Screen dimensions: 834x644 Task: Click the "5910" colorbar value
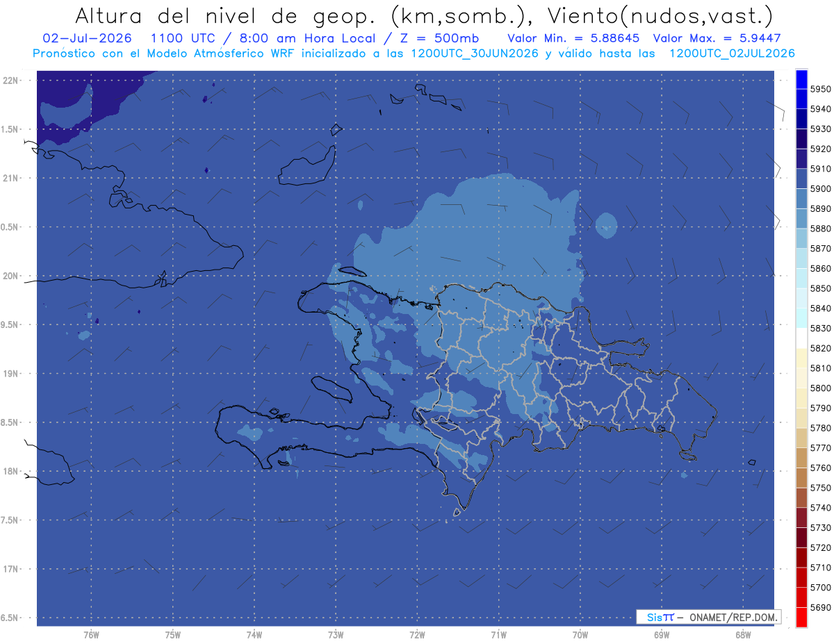coord(820,169)
